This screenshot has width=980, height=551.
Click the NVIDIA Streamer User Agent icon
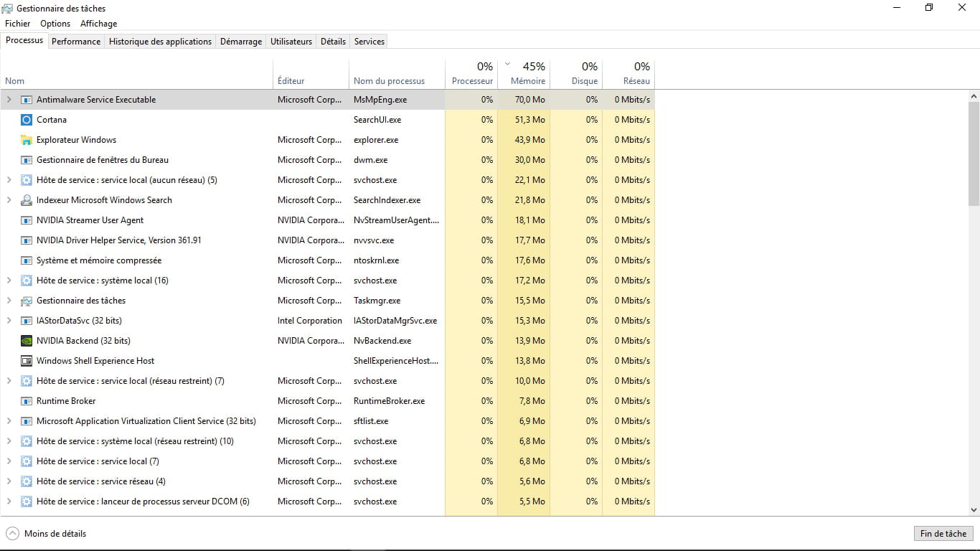click(27, 220)
